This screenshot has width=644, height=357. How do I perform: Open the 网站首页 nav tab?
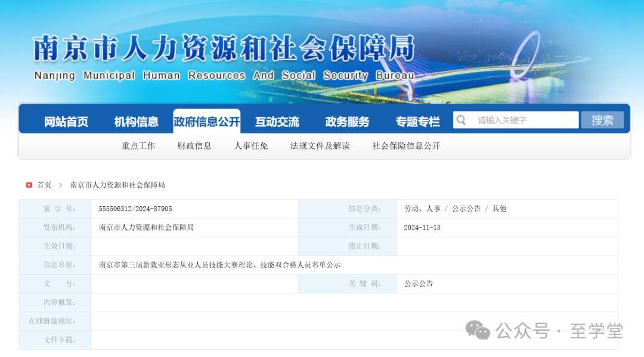[66, 122]
